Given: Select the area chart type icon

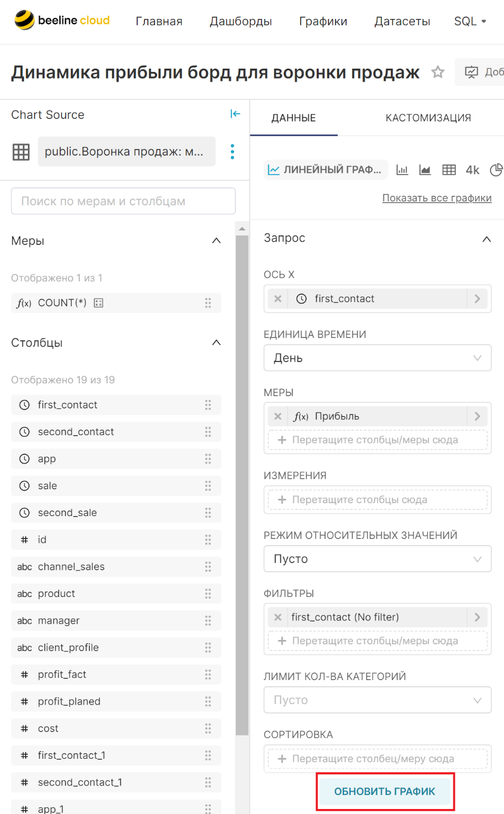Looking at the screenshot, I should pyautogui.click(x=425, y=170).
